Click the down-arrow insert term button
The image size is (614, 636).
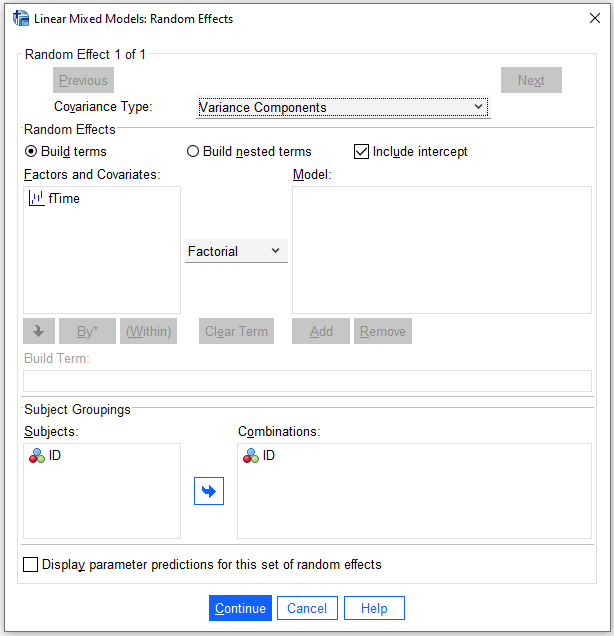click(39, 331)
